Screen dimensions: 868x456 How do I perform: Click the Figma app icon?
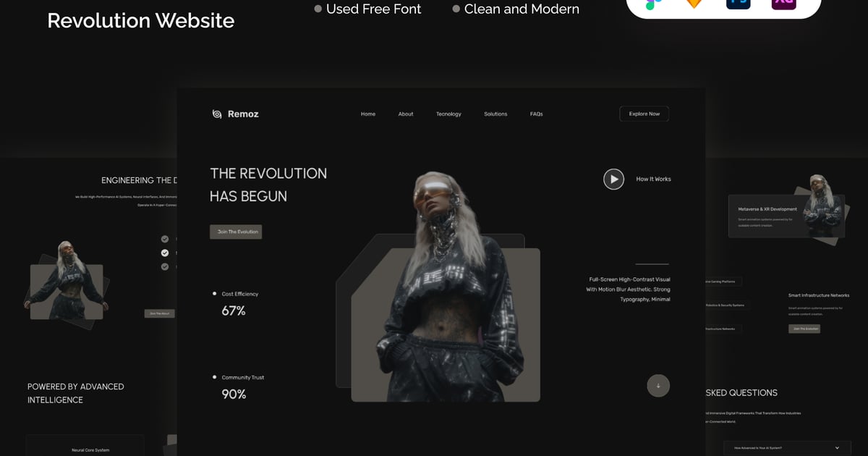tap(652, 3)
